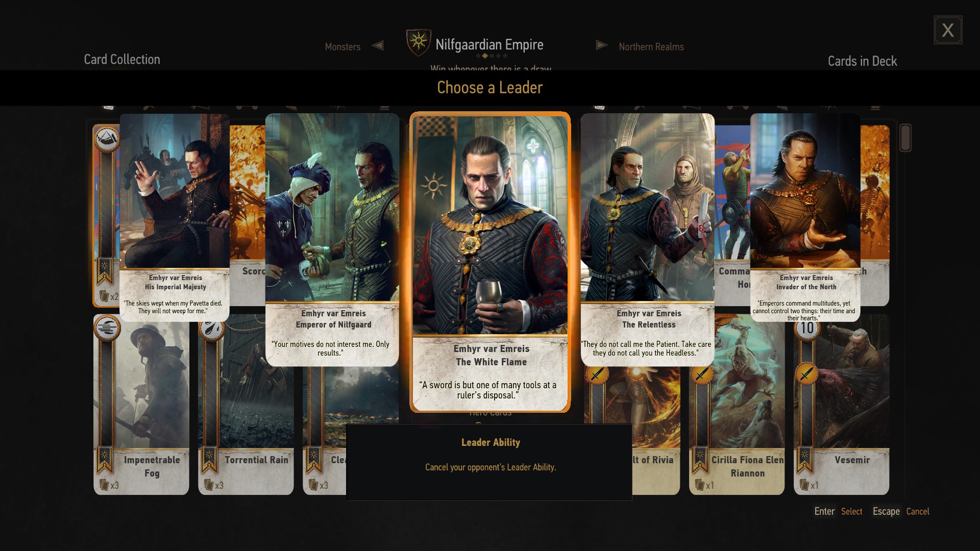Click the sword icon on Cirilla card
The height and width of the screenshot is (551, 980).
point(702,374)
